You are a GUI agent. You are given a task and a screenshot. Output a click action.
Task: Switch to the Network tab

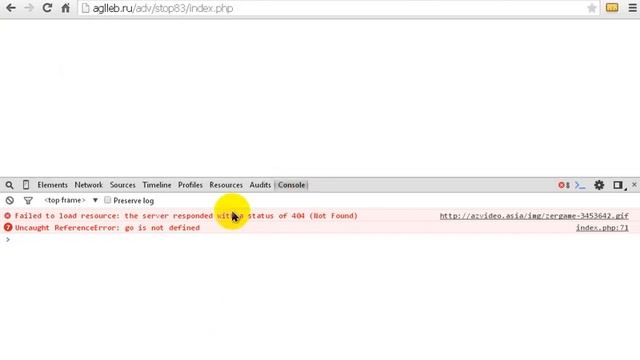pyautogui.click(x=89, y=185)
